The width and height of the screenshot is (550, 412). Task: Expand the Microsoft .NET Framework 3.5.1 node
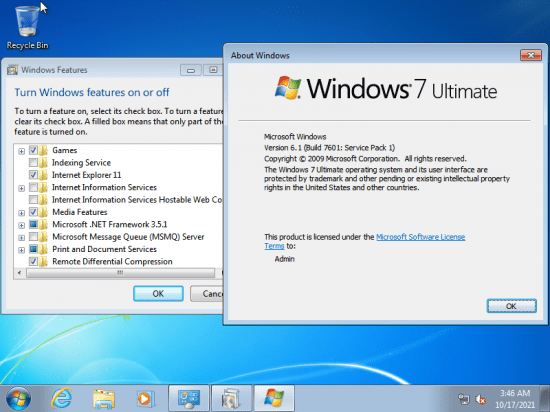coord(21,225)
